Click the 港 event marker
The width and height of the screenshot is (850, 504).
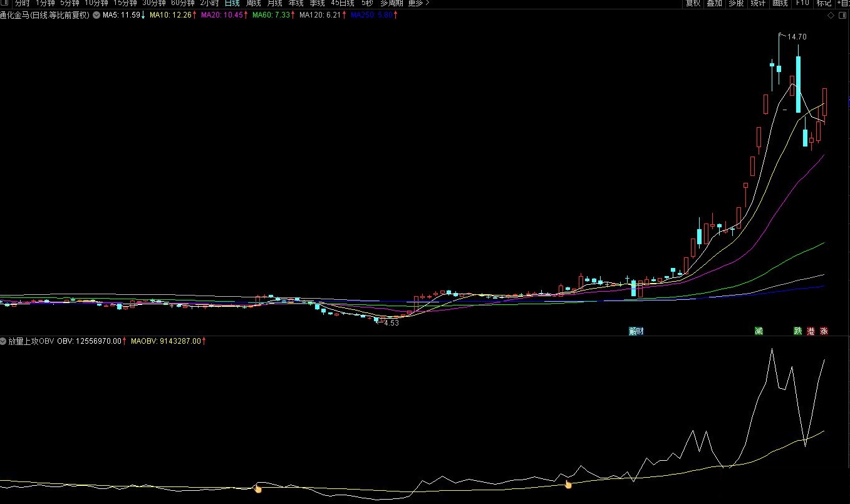(x=811, y=331)
